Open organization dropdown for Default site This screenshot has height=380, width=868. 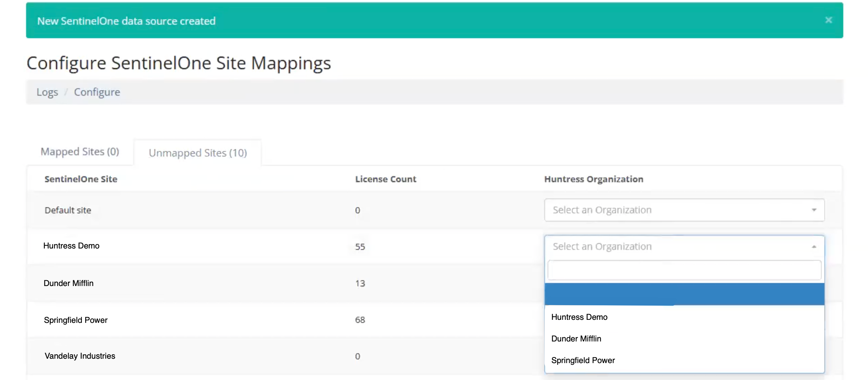pyautogui.click(x=684, y=210)
